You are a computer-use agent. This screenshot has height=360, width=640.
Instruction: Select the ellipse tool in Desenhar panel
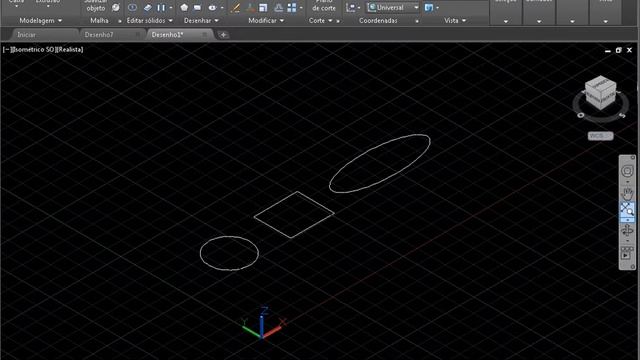click(x=212, y=7)
